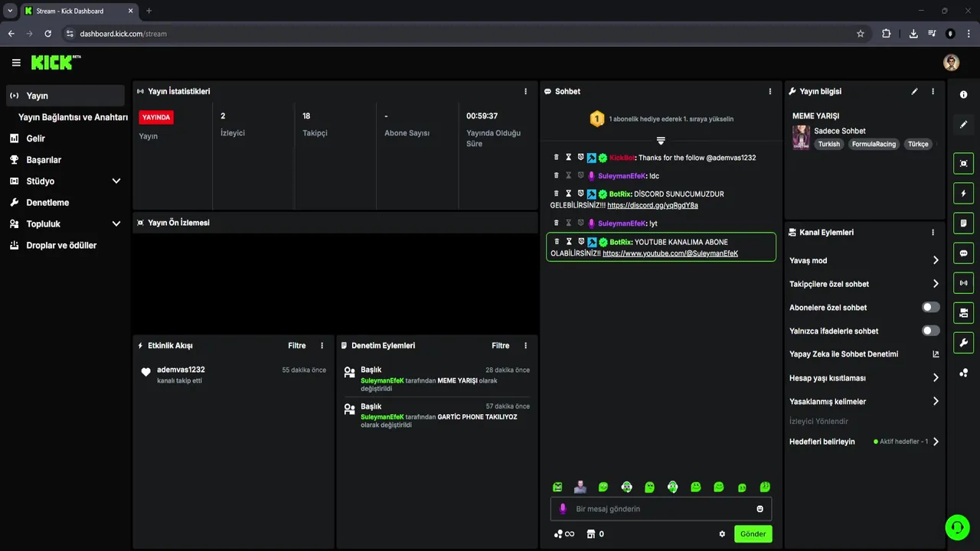
Task: Toggle the broadcast signal widget in right rail
Action: point(963,283)
